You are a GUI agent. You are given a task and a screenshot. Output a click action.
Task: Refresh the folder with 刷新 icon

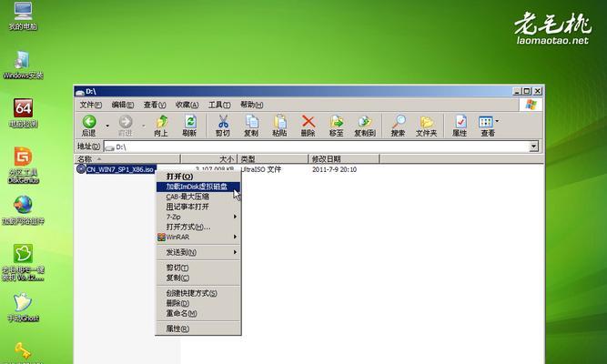click(x=189, y=122)
